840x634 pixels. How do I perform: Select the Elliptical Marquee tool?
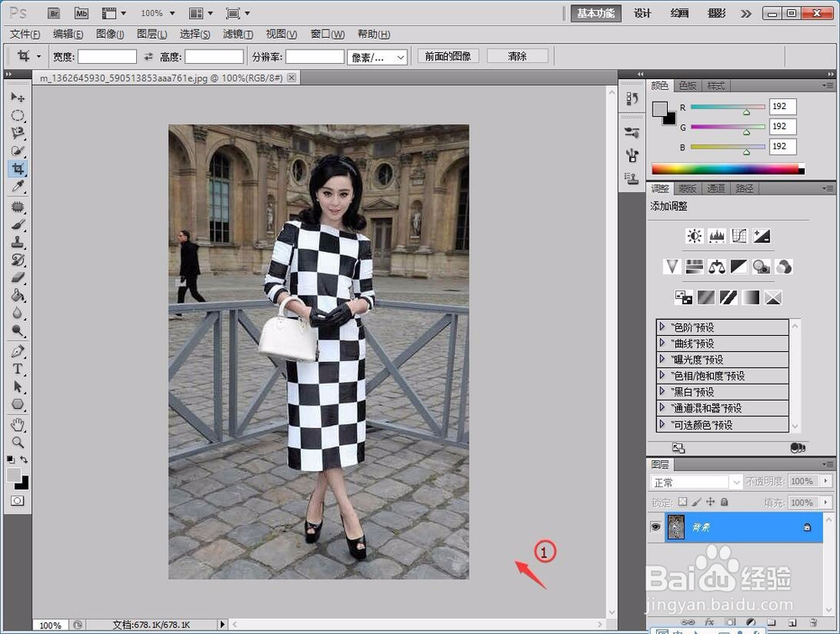tap(18, 115)
